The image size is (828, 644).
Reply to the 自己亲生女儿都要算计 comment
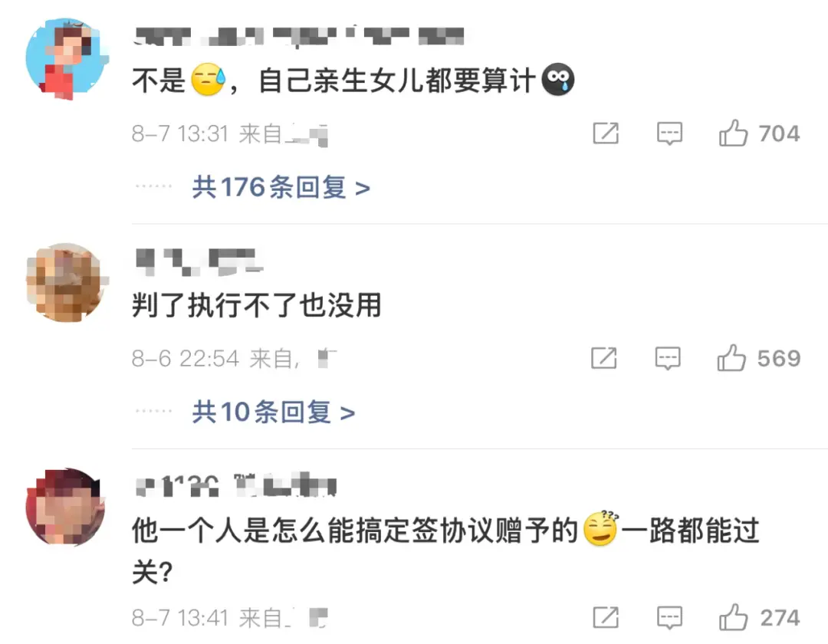click(x=669, y=133)
